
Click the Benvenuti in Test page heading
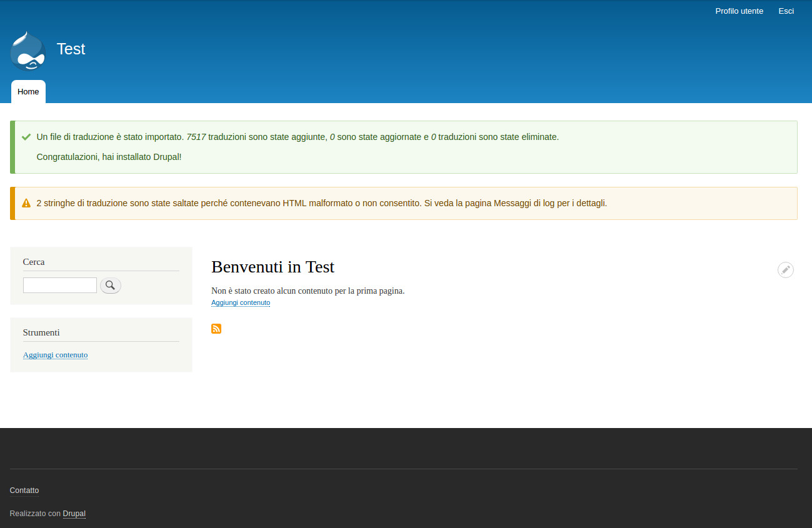coord(273,267)
